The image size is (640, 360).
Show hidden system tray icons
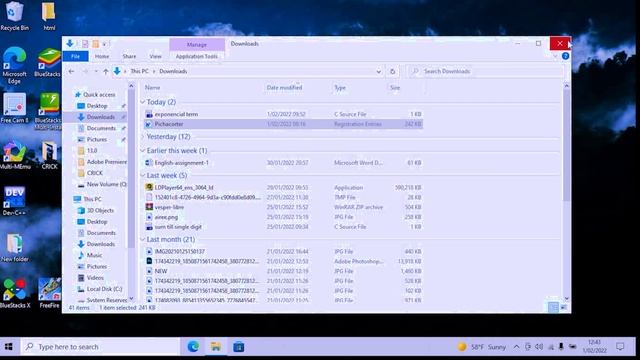(x=516, y=347)
